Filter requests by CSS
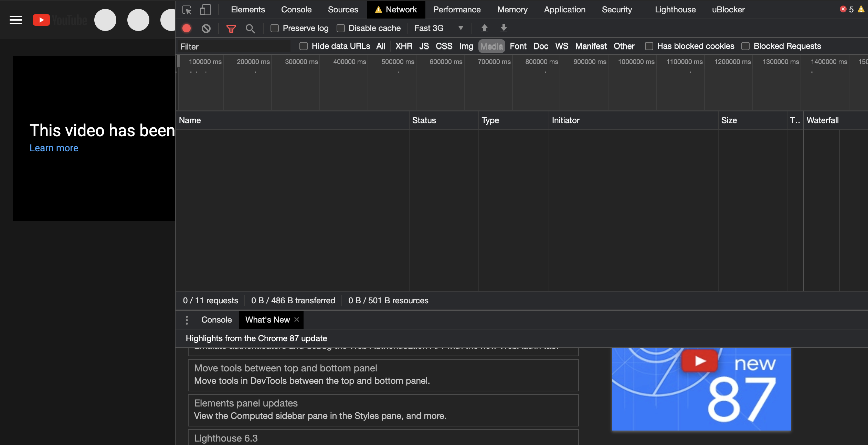Viewport: 868px width, 445px height. 444,46
